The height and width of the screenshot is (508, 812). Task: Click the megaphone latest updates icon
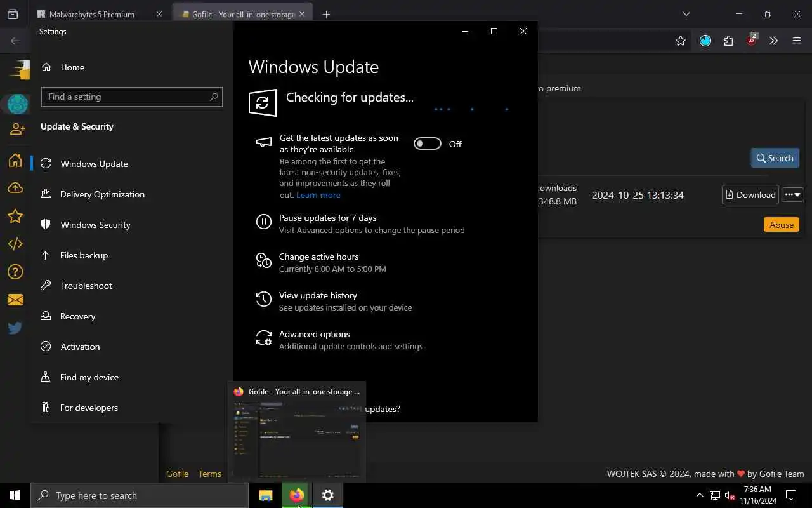(x=263, y=142)
